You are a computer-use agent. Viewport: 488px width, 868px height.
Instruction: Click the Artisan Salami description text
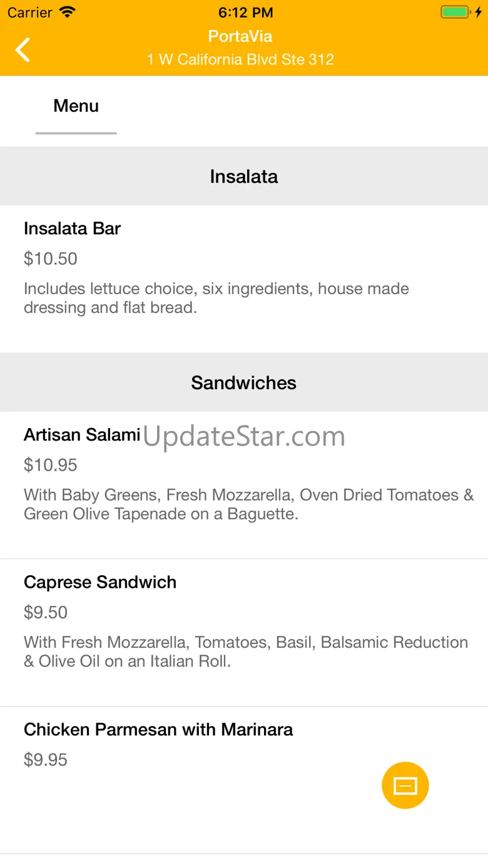249,504
